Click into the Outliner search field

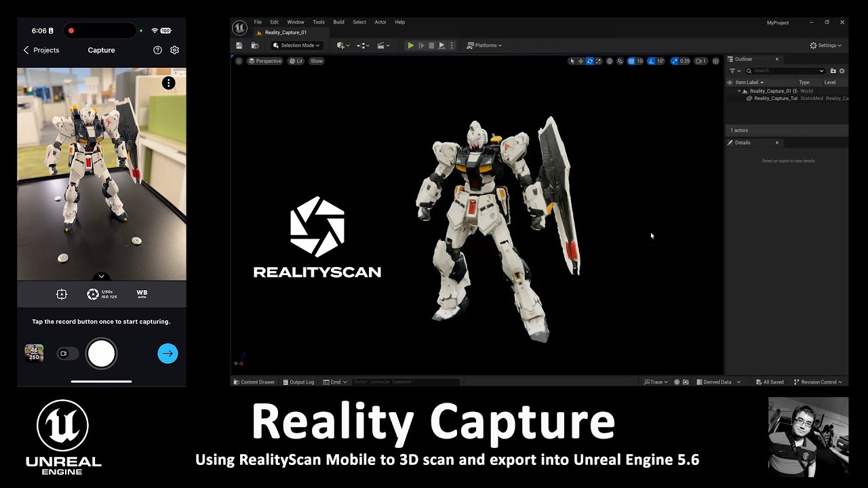click(x=785, y=70)
